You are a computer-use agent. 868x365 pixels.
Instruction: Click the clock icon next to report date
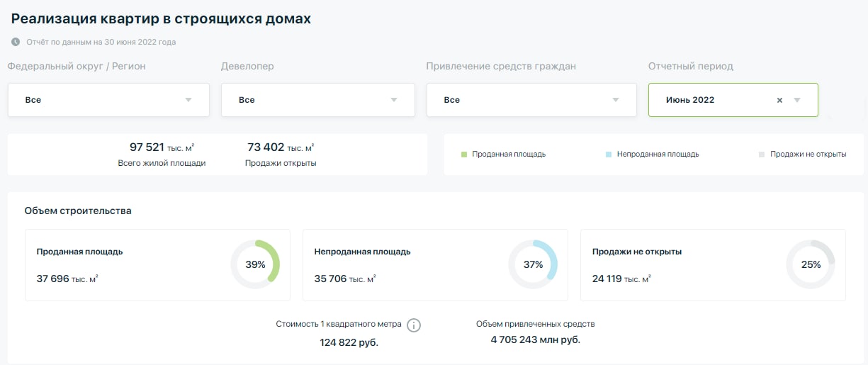click(x=16, y=42)
